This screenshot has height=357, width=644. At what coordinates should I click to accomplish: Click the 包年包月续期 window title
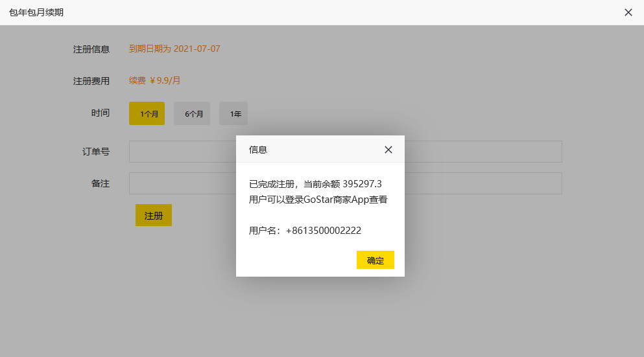[36, 12]
